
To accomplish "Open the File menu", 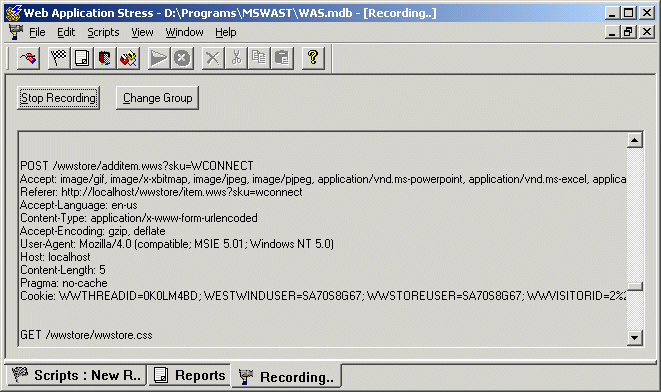I will pos(37,32).
